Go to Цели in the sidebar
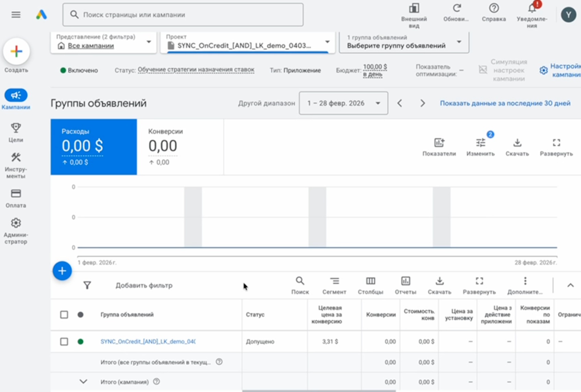 (x=16, y=132)
